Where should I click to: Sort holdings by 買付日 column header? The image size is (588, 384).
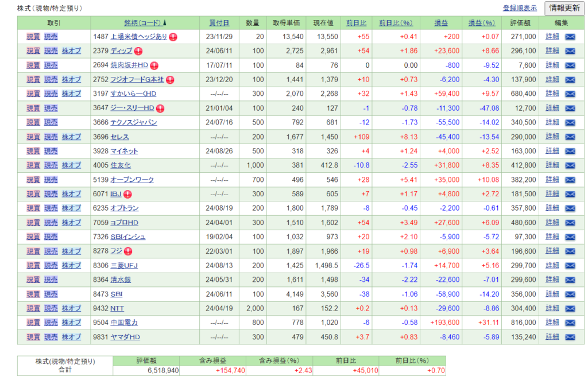pyautogui.click(x=219, y=23)
